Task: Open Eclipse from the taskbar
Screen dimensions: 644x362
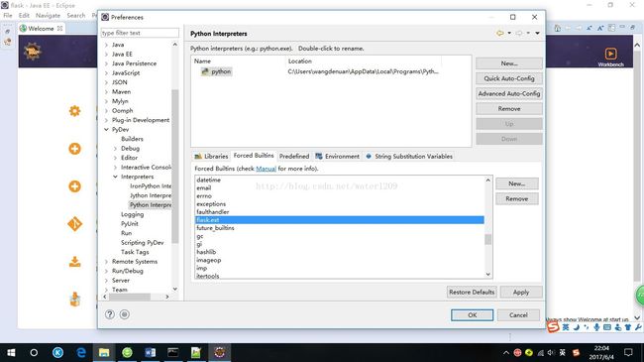Action: [220, 352]
